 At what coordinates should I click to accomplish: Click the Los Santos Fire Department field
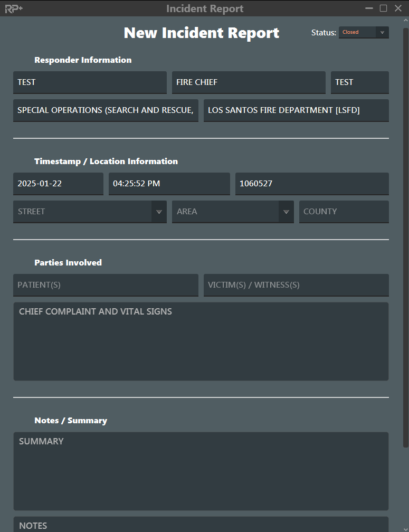(296, 110)
